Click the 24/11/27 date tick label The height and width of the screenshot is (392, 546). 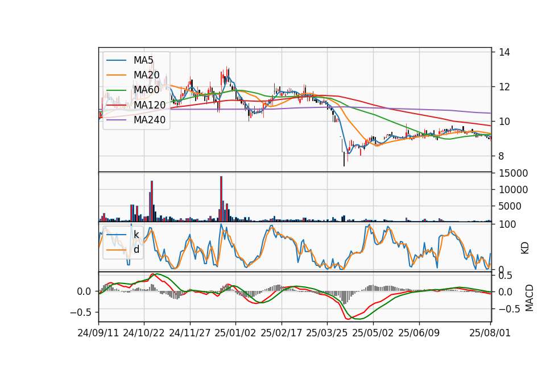click(x=190, y=333)
